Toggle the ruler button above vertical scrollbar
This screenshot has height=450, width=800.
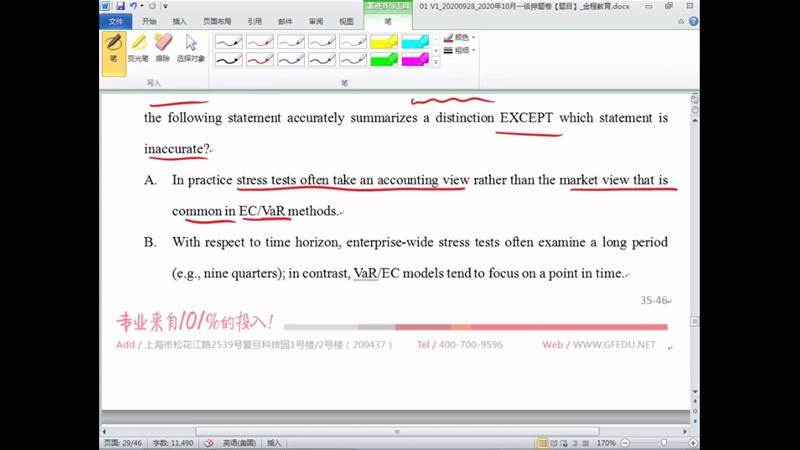(694, 99)
